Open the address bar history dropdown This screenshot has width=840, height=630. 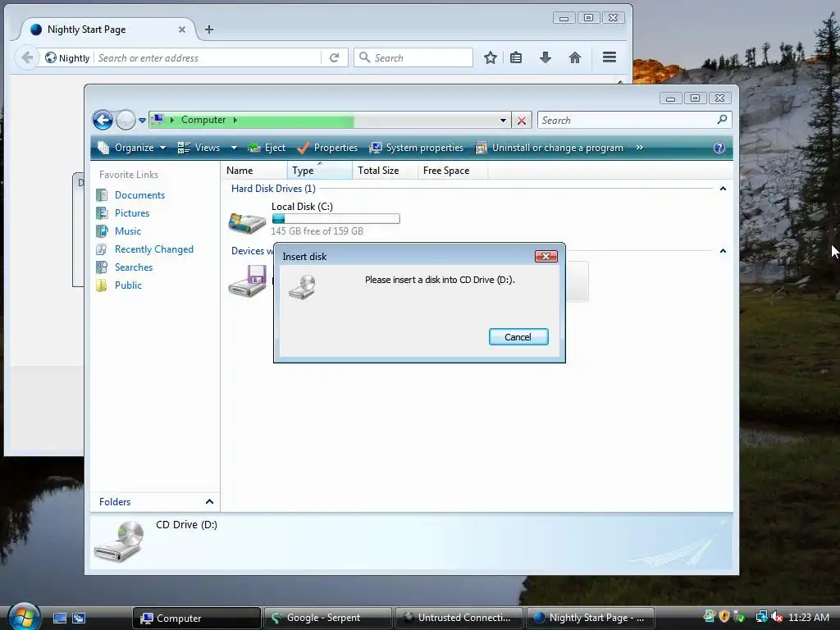pyautogui.click(x=503, y=120)
